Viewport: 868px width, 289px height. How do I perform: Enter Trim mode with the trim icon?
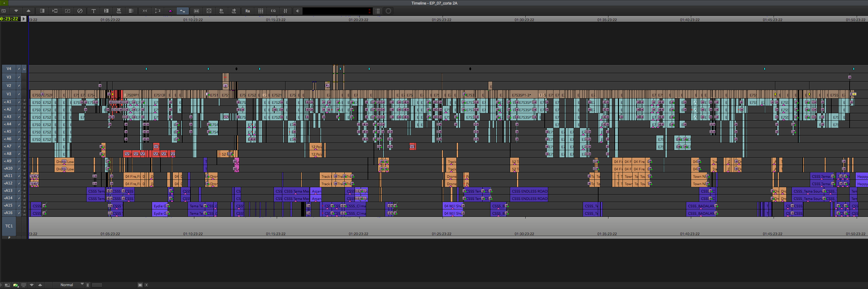click(145, 11)
